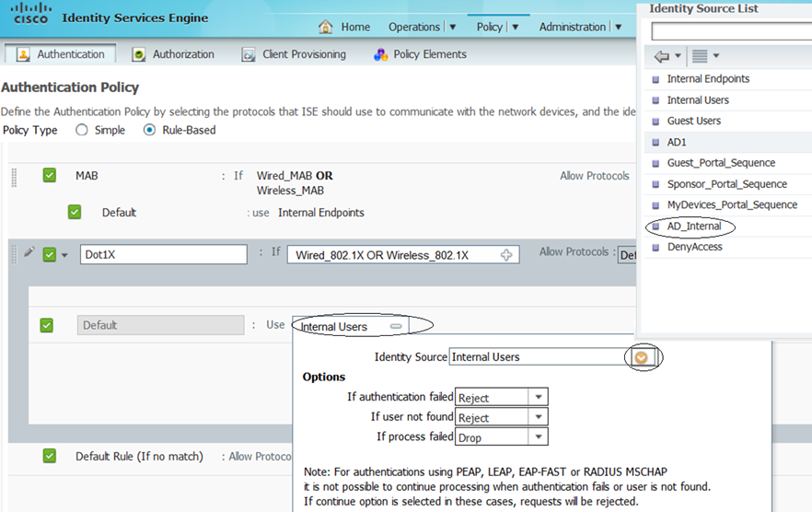The width and height of the screenshot is (812, 512).
Task: Click the Dot1X rule name input field
Action: pos(162,255)
